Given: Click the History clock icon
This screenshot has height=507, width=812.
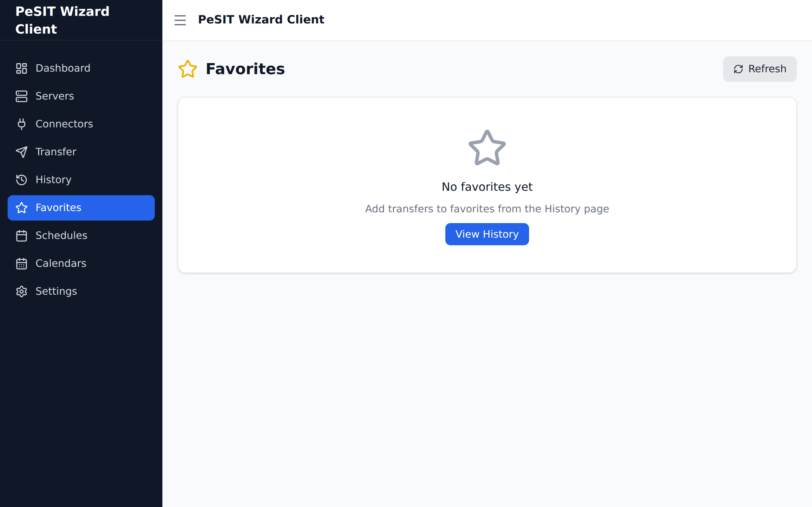Looking at the screenshot, I should tap(22, 180).
